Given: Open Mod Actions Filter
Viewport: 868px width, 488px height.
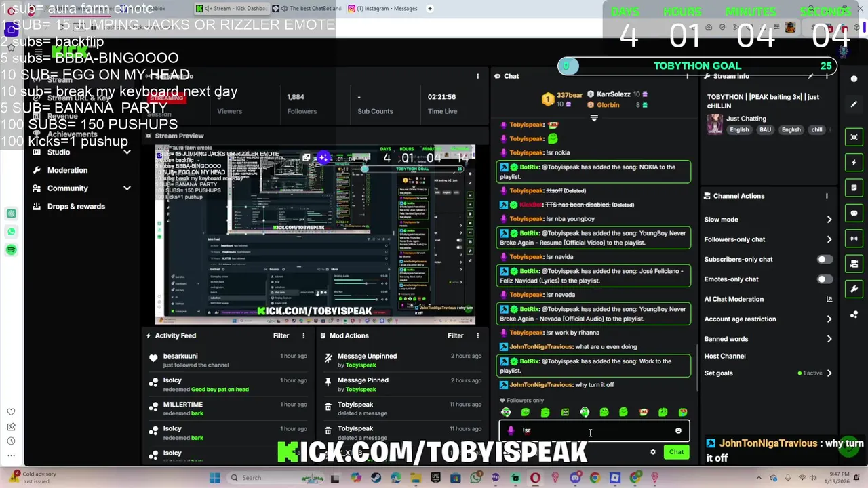Looking at the screenshot, I should (455, 335).
